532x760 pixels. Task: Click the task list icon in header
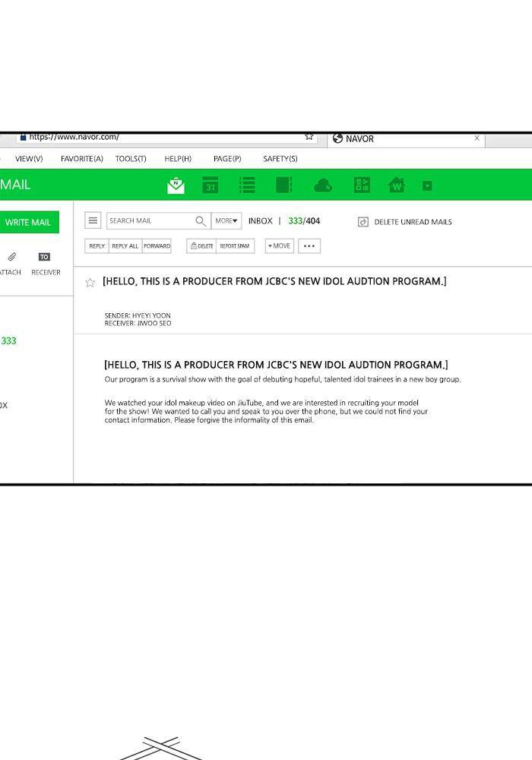pyautogui.click(x=247, y=185)
